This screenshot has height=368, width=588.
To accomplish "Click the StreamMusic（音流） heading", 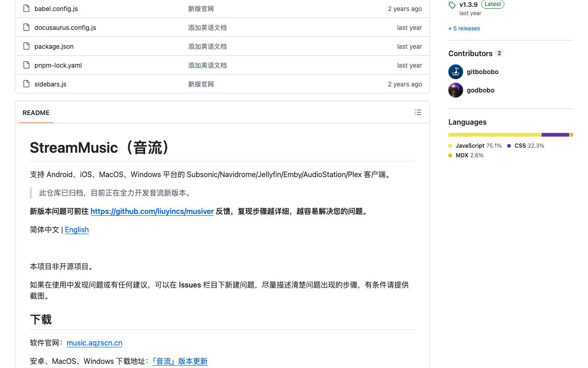I will [101, 148].
